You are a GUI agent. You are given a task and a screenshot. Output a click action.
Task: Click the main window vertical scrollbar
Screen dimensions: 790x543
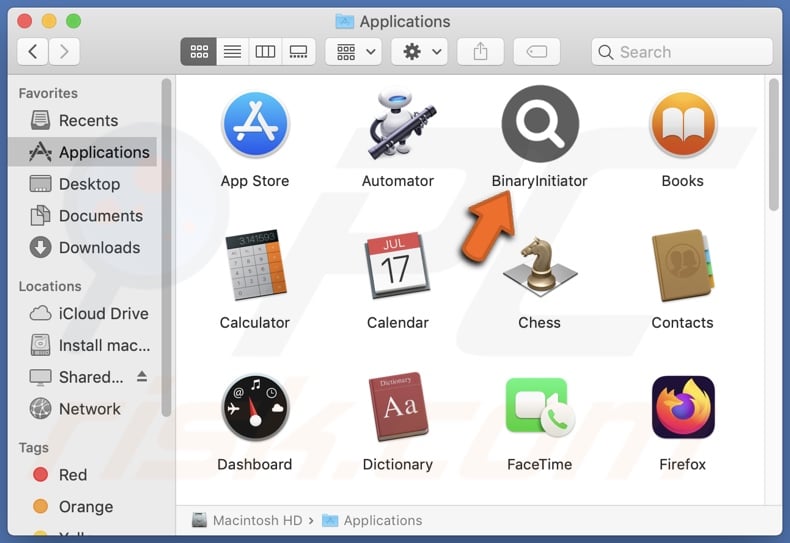pyautogui.click(x=774, y=145)
